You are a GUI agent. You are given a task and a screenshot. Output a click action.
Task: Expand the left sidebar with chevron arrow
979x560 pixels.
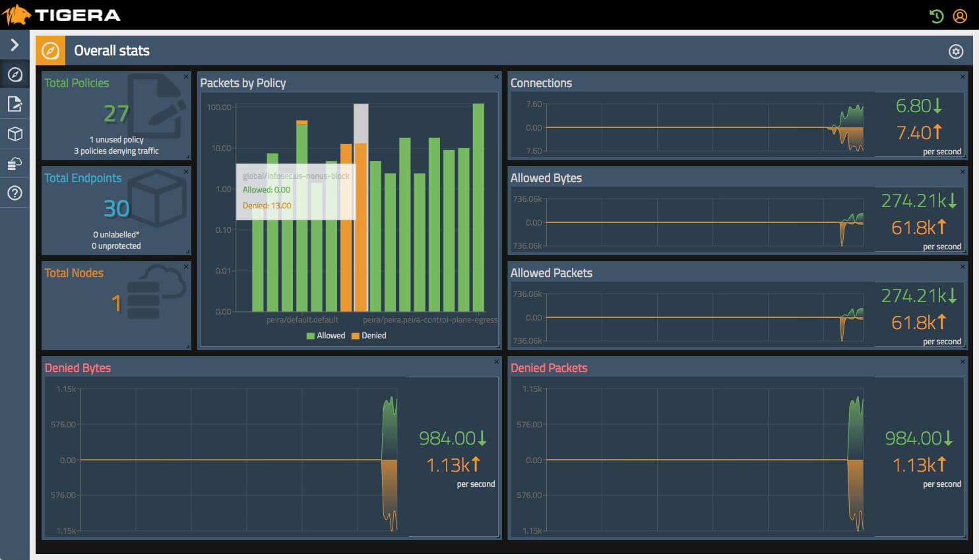15,45
